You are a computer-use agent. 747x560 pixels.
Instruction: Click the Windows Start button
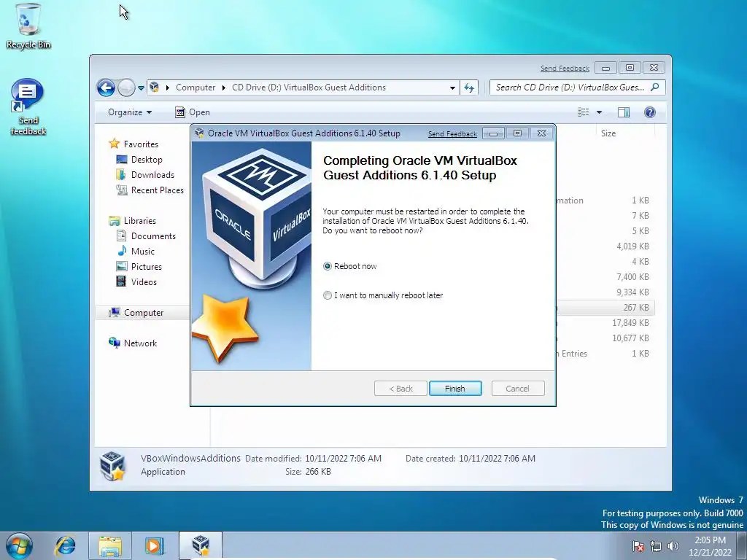tap(19, 545)
